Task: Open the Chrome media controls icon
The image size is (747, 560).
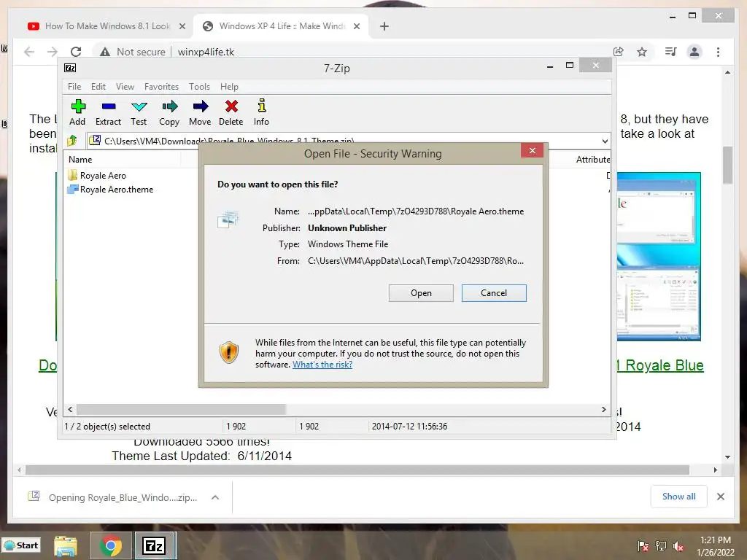Action: pos(671,52)
